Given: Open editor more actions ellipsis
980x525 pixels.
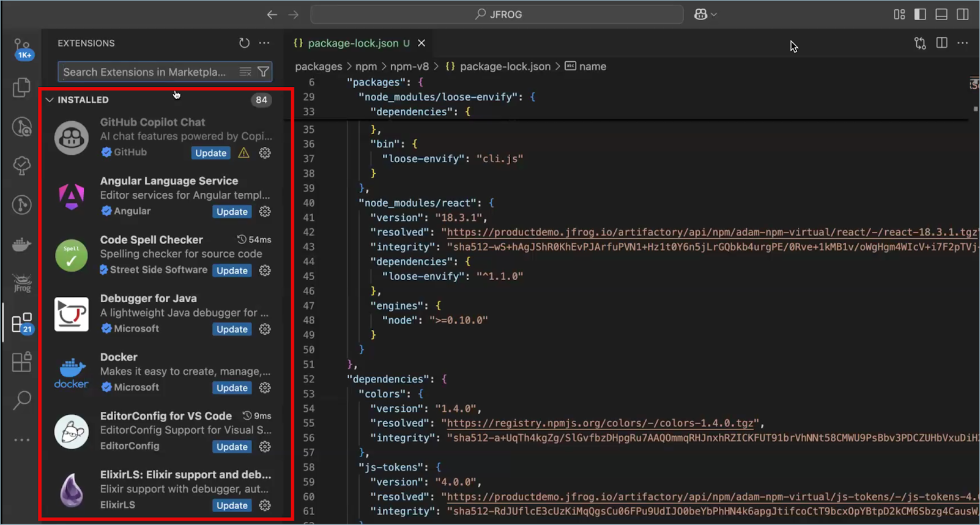Looking at the screenshot, I should (963, 43).
